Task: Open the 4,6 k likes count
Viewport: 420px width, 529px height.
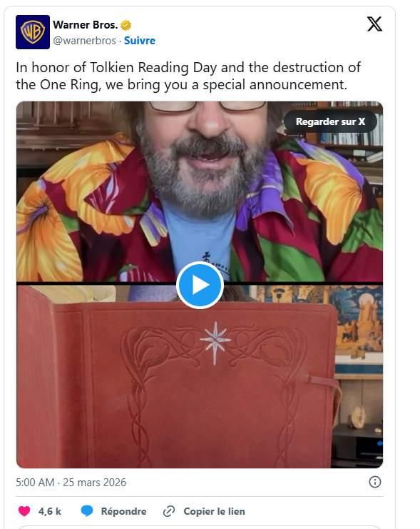Action: tap(49, 511)
